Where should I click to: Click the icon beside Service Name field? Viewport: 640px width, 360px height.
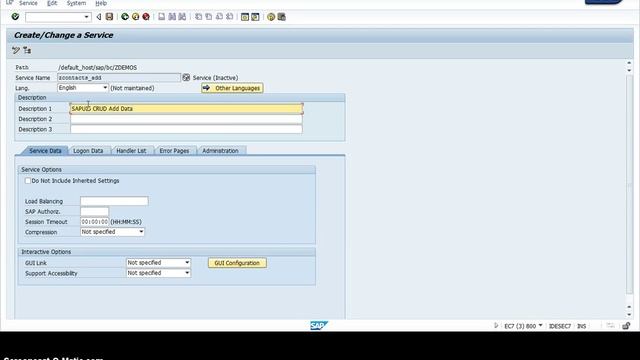point(186,78)
